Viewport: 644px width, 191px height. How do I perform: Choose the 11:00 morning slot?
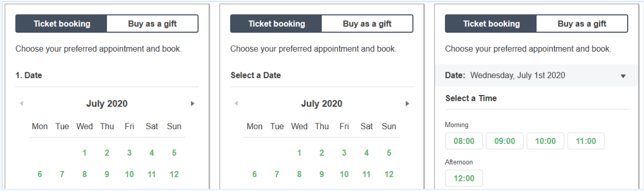586,141
